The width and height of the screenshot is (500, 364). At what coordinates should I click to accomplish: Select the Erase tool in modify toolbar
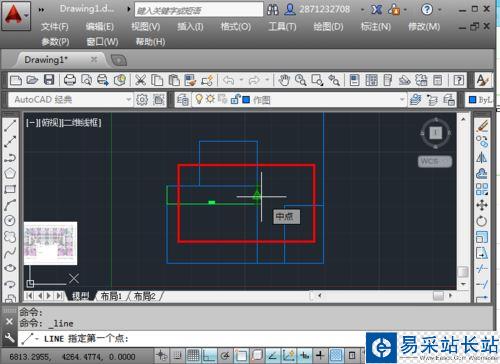(482, 126)
